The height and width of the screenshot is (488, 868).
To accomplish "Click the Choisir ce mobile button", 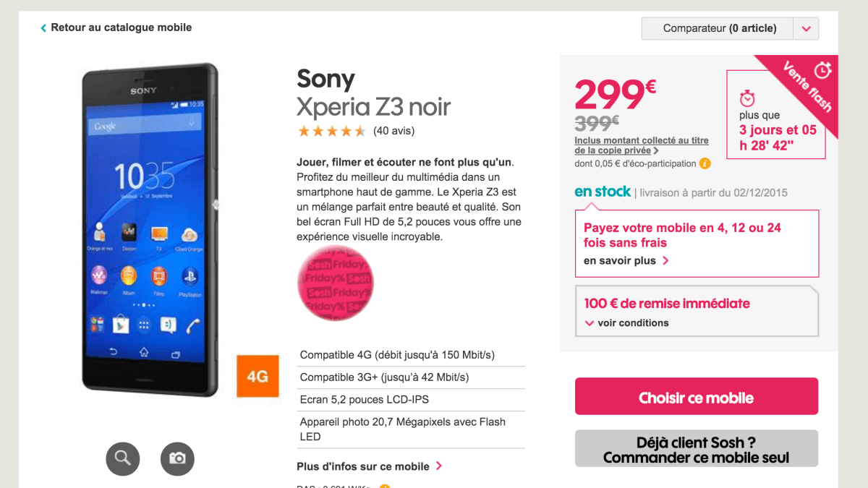I will pos(697,396).
